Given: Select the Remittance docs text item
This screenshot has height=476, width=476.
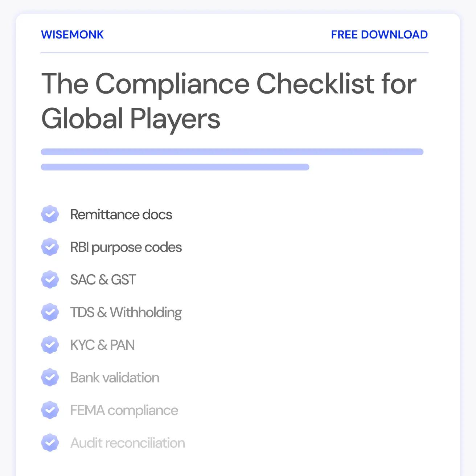Looking at the screenshot, I should tap(121, 214).
